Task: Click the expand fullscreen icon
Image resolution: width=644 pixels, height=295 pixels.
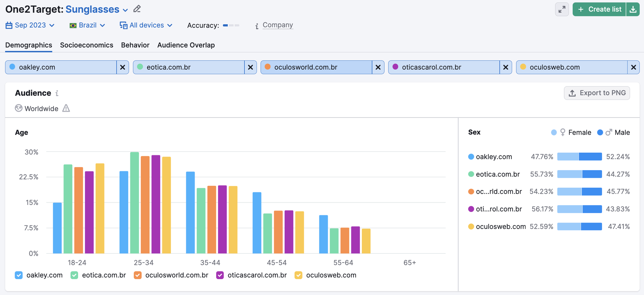Action: [x=562, y=9]
